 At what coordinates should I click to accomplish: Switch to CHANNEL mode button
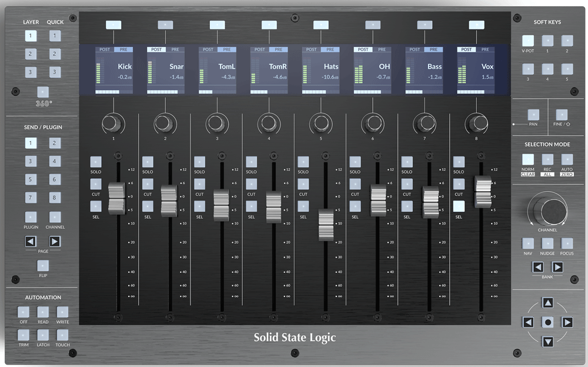click(55, 217)
